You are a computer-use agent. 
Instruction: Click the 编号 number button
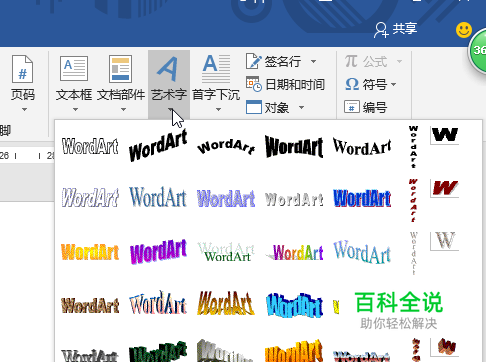click(366, 107)
